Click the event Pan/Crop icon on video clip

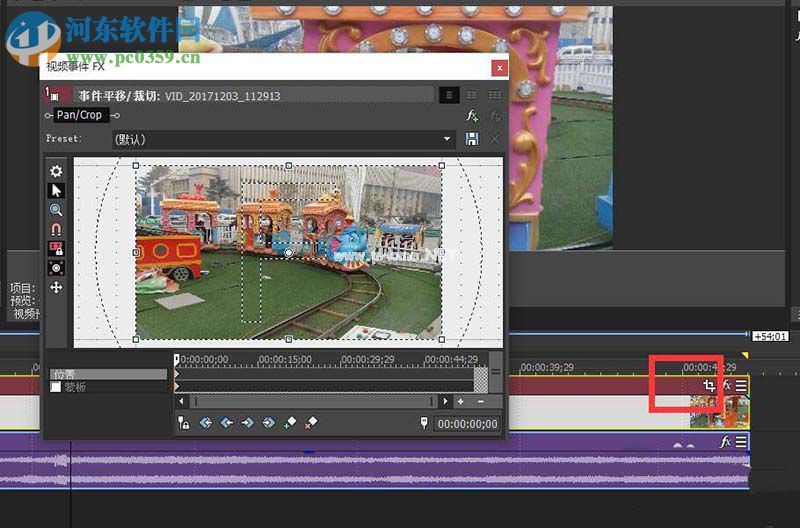709,385
